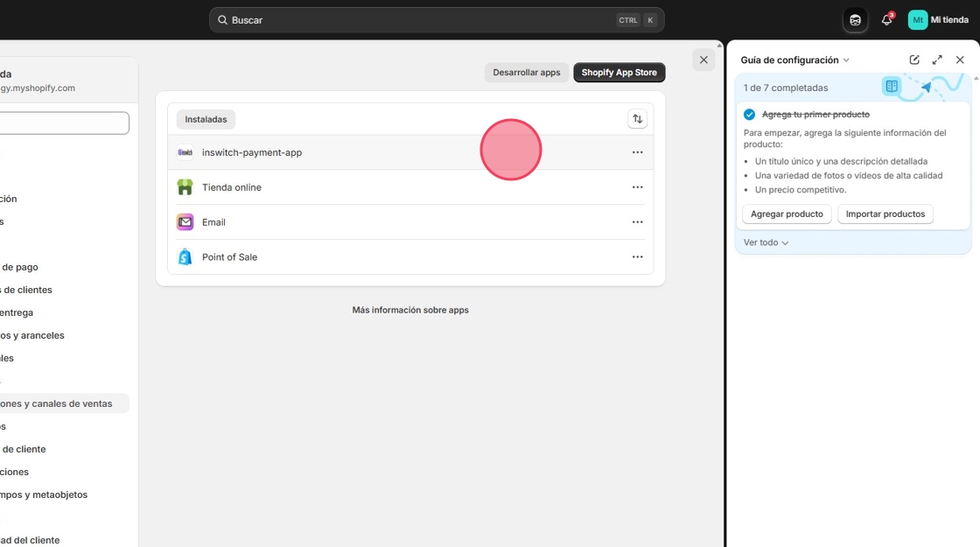This screenshot has height=547, width=980.
Task: Expand the setup guide panel
Action: point(937,60)
